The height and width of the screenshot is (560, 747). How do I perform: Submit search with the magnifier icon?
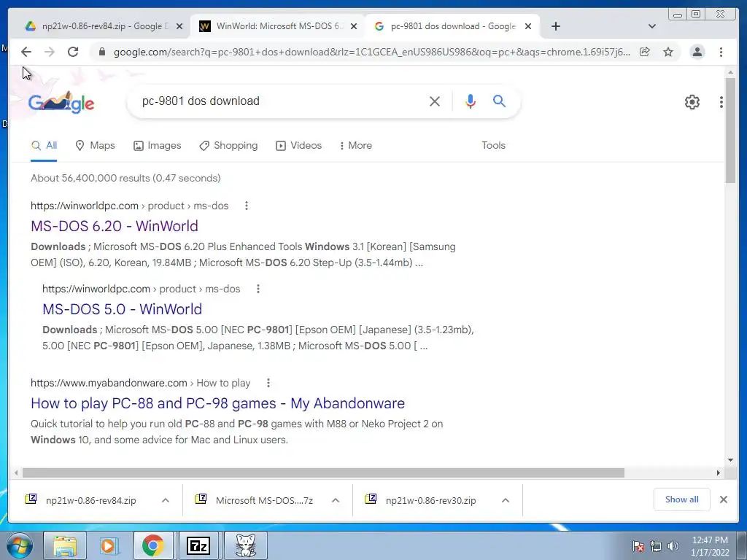tap(499, 101)
